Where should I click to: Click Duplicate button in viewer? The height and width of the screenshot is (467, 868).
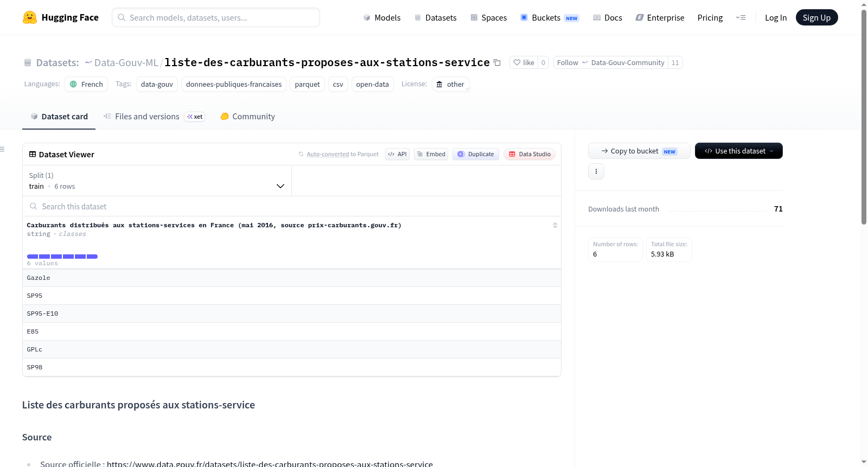(x=476, y=154)
